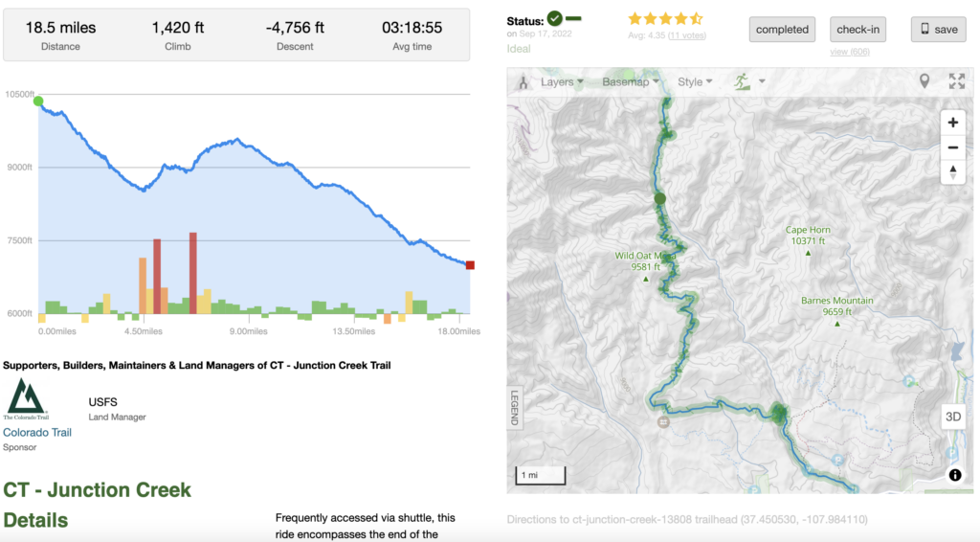Toggle the map LEGEND panel
Screen dimensions: 980x542
pyautogui.click(x=514, y=407)
